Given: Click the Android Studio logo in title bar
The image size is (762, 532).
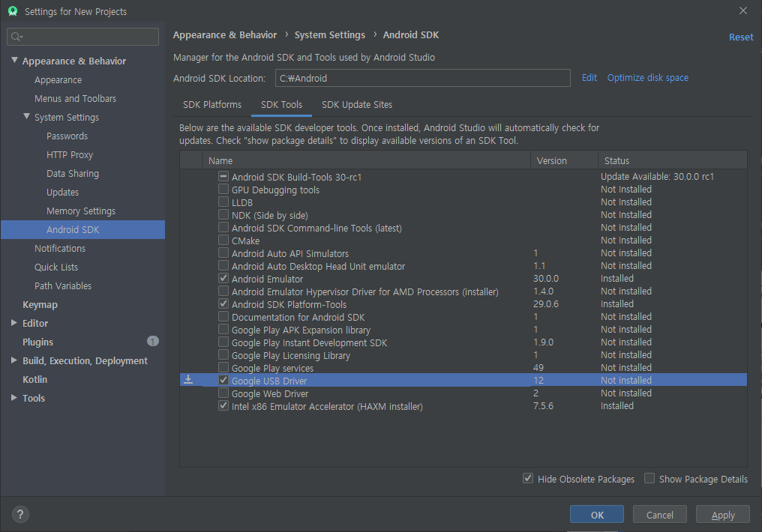Looking at the screenshot, I should [x=13, y=11].
